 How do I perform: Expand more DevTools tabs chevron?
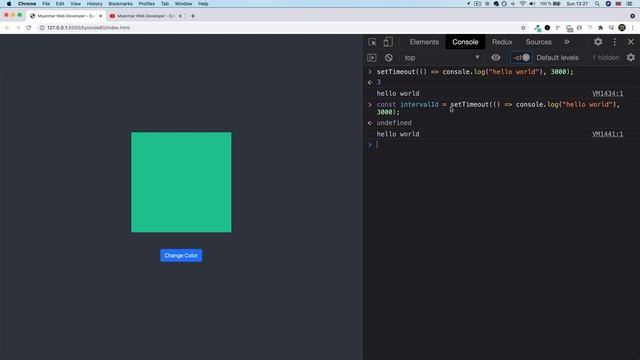[567, 42]
